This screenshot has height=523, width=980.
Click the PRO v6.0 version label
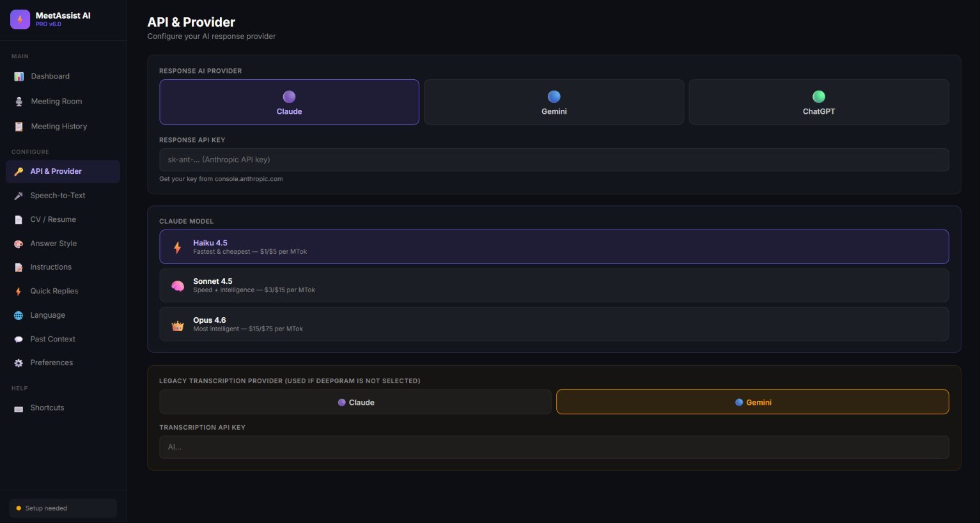49,24
